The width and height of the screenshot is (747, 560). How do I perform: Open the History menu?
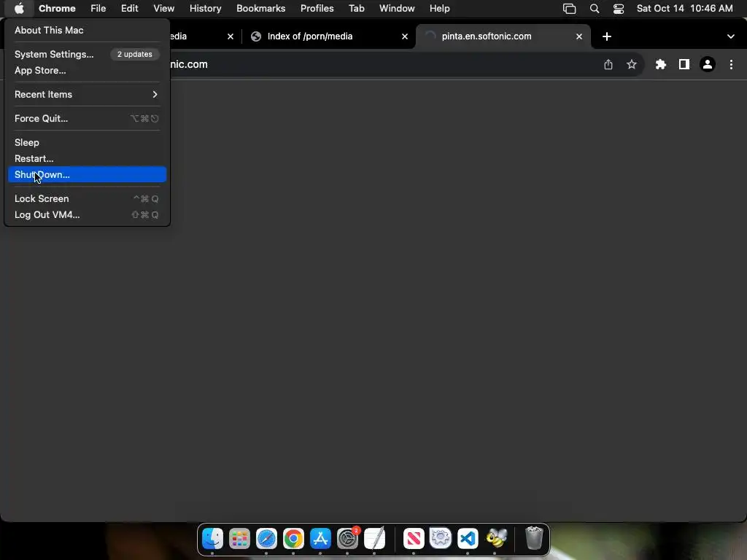205,9
